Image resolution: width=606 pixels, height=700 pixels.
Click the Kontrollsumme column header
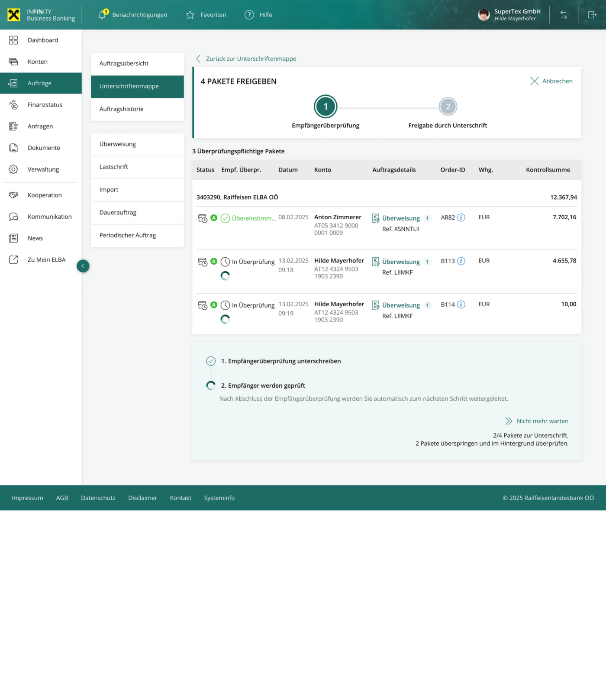point(548,170)
